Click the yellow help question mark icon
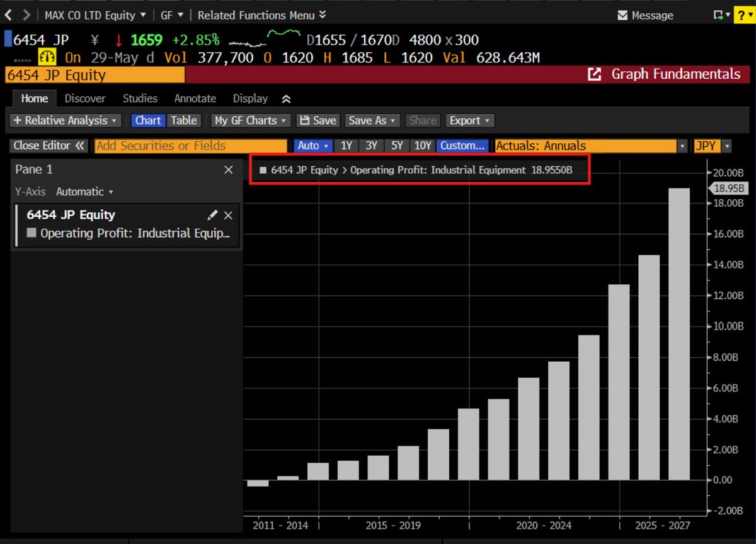 (743, 15)
